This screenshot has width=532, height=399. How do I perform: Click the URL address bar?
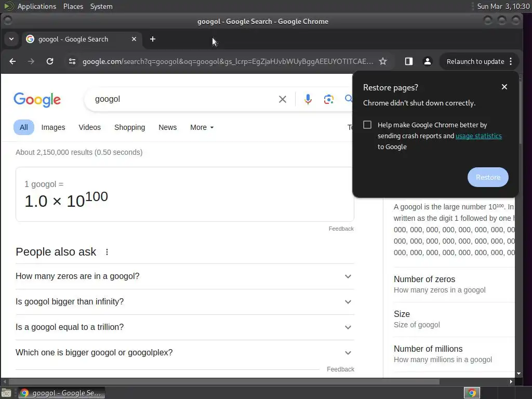pos(228,61)
